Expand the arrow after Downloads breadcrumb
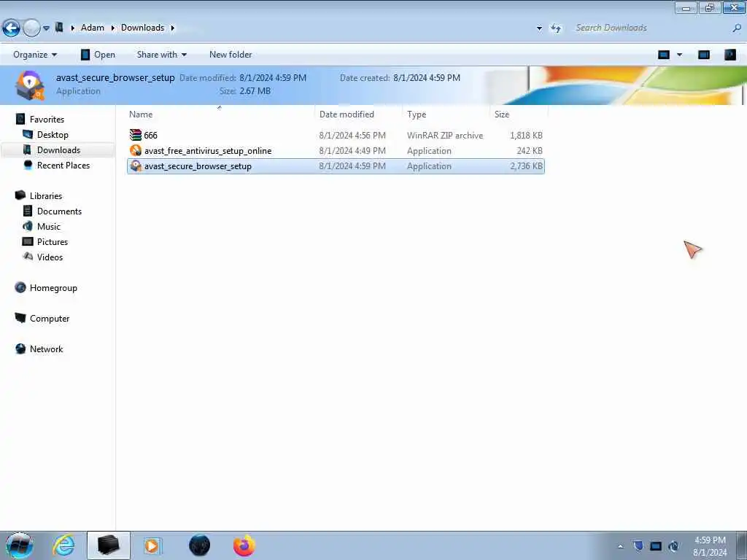The width and height of the screenshot is (747, 560). (x=172, y=28)
